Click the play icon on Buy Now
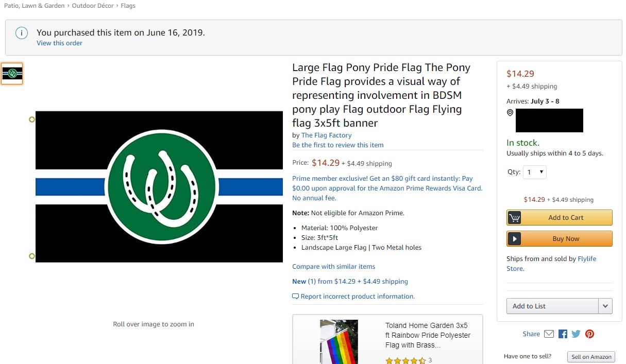Image resolution: width=626 pixels, height=364 pixels. pos(514,239)
